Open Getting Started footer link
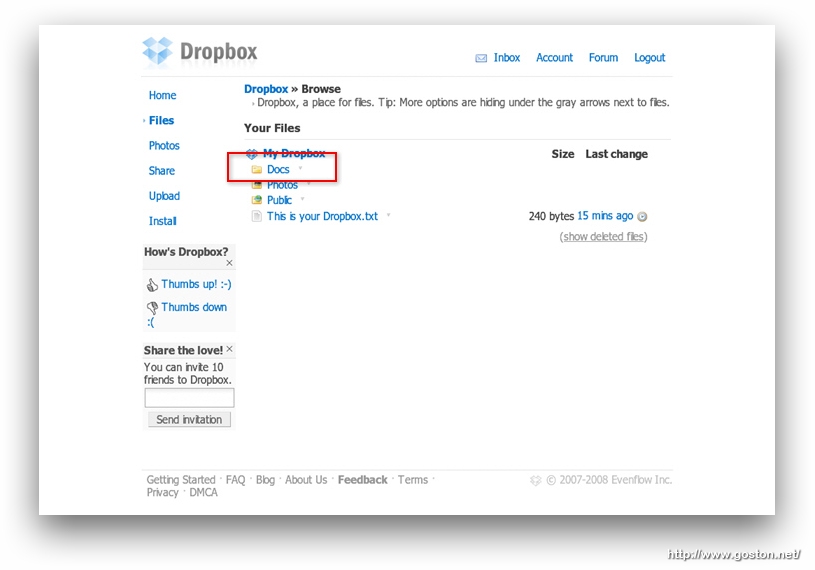 tap(181, 480)
